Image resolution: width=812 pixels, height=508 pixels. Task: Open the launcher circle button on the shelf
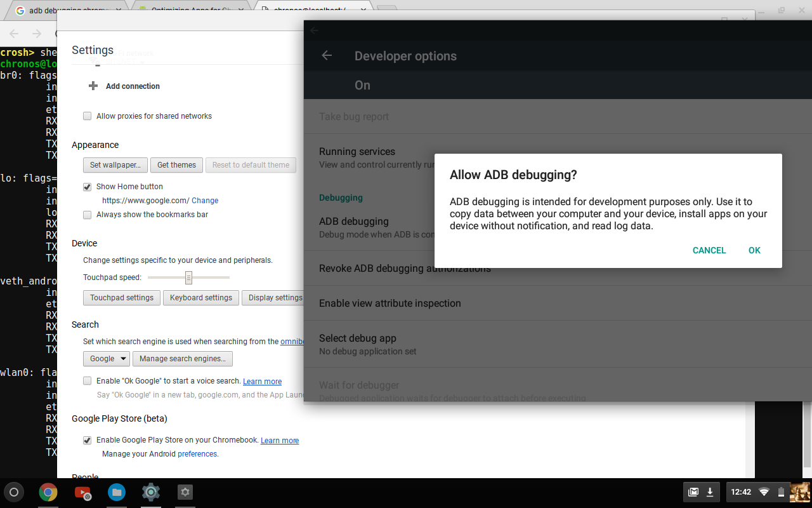tap(14, 491)
